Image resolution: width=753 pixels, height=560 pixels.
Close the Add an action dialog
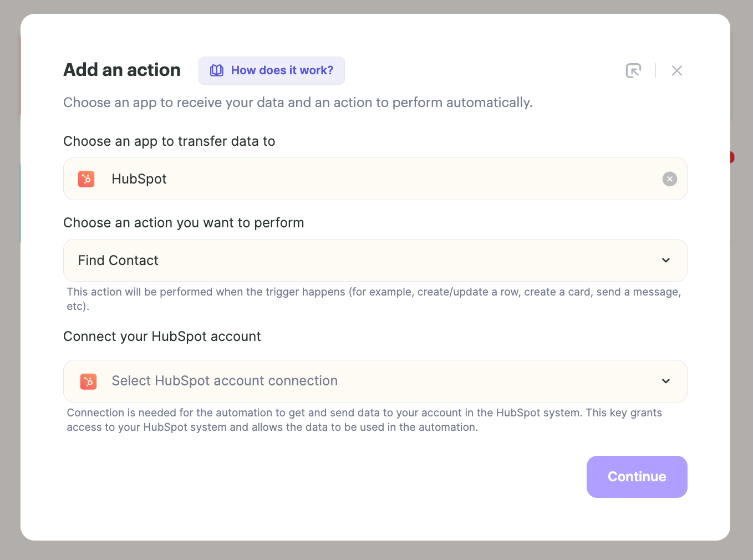[x=676, y=70]
